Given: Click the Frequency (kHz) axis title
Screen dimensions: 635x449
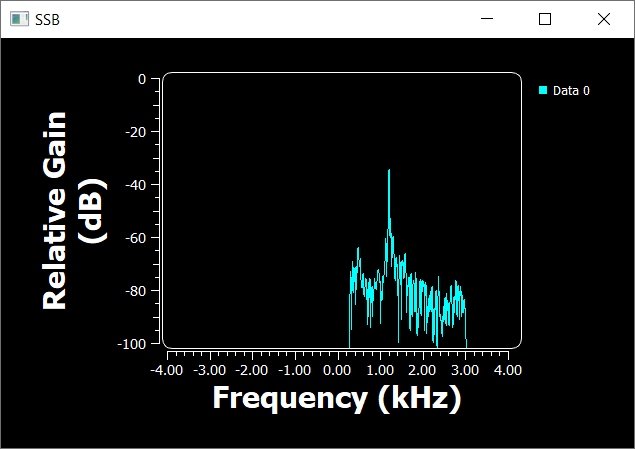Looking at the screenshot, I should pyautogui.click(x=336, y=398).
